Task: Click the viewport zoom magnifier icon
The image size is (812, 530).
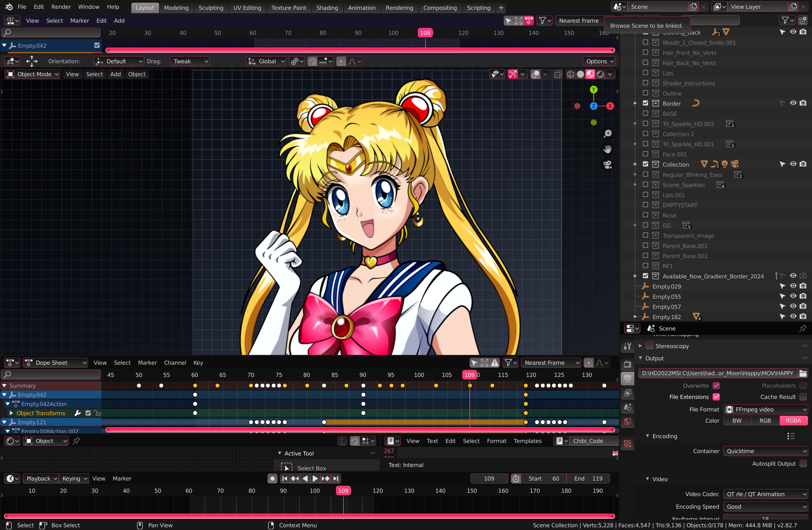Action: click(x=607, y=134)
